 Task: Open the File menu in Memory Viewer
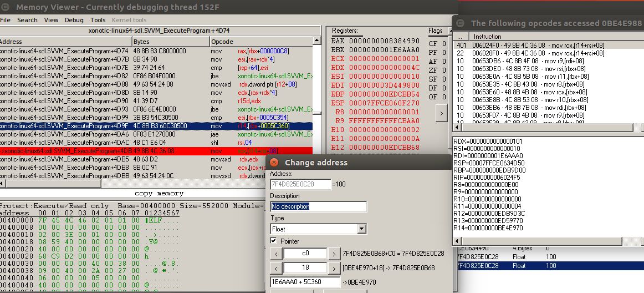coord(6,20)
